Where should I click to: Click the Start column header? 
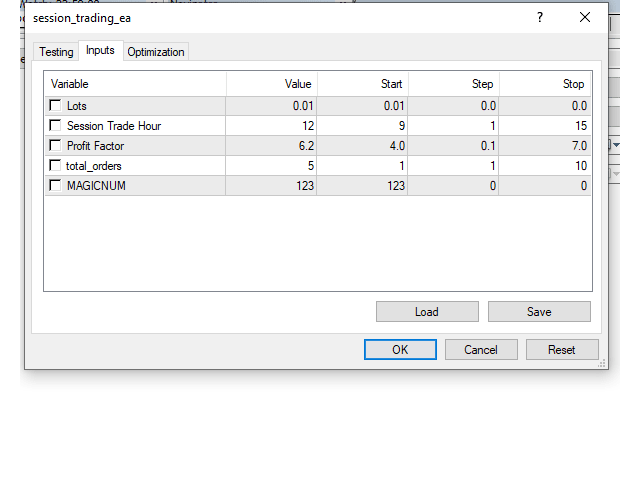click(x=363, y=84)
